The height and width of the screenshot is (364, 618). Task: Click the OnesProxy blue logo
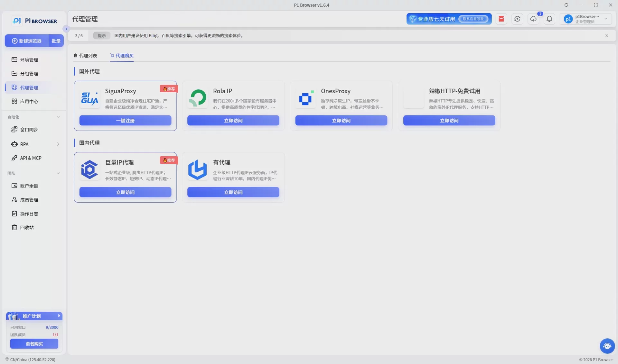[x=305, y=98]
